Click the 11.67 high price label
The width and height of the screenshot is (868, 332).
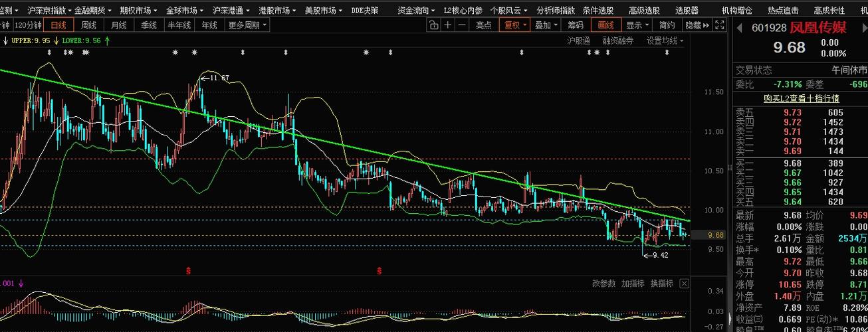pyautogui.click(x=219, y=78)
